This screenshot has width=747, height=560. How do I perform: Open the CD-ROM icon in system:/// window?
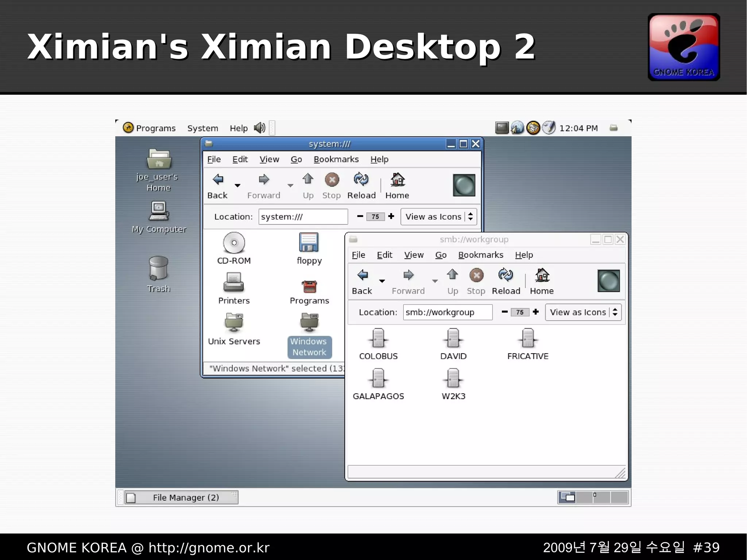click(x=234, y=243)
